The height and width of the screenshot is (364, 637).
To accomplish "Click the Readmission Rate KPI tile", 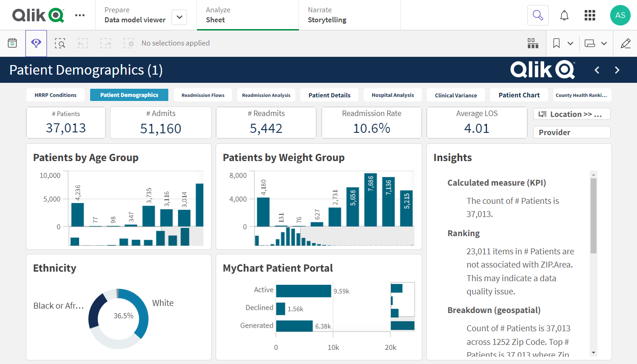I will [372, 122].
